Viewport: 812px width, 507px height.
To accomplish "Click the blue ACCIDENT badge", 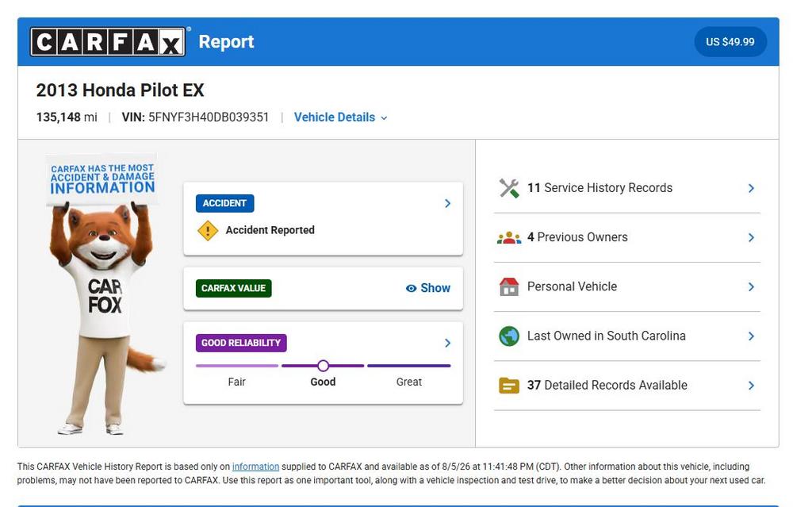I will tap(224, 203).
